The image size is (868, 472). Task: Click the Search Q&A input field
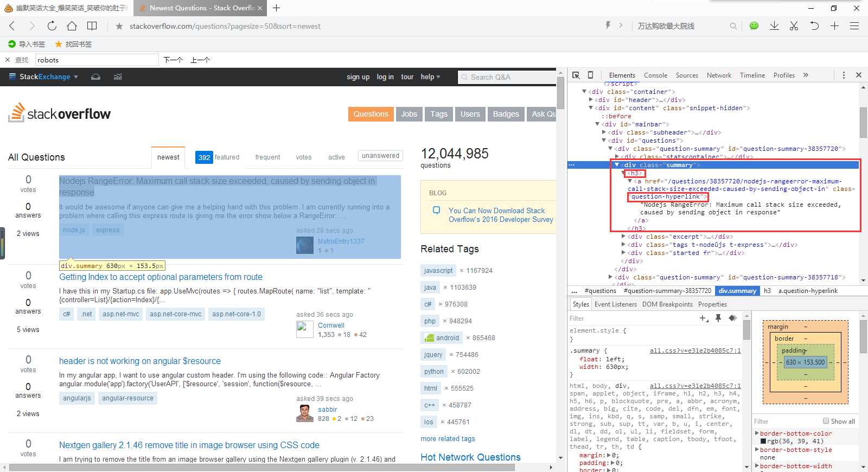[x=507, y=77]
